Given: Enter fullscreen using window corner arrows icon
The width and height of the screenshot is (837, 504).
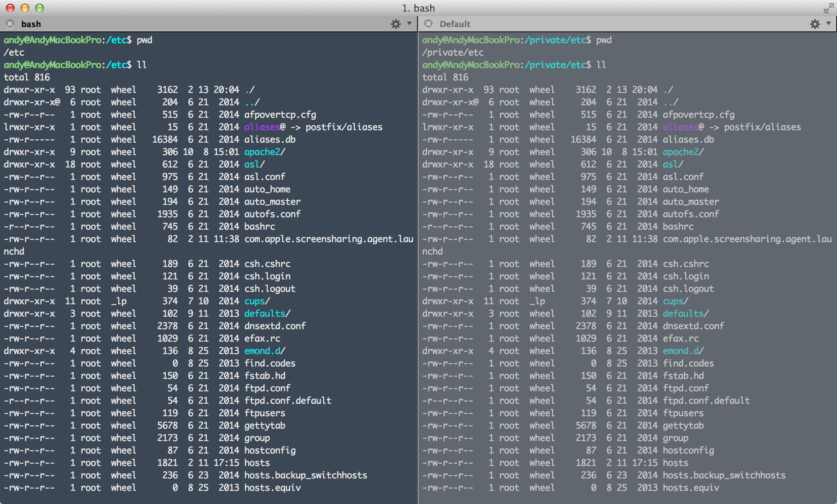Looking at the screenshot, I should tap(828, 8).
